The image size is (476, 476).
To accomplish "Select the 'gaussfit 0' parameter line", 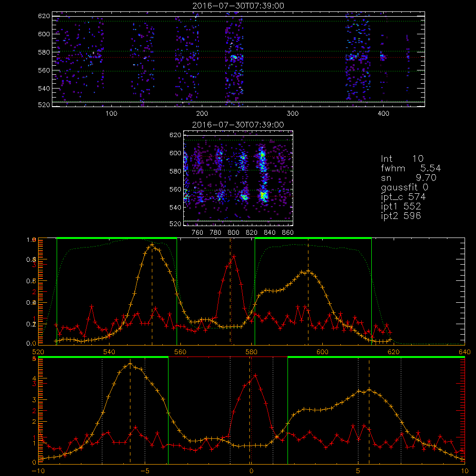I will (404, 187).
